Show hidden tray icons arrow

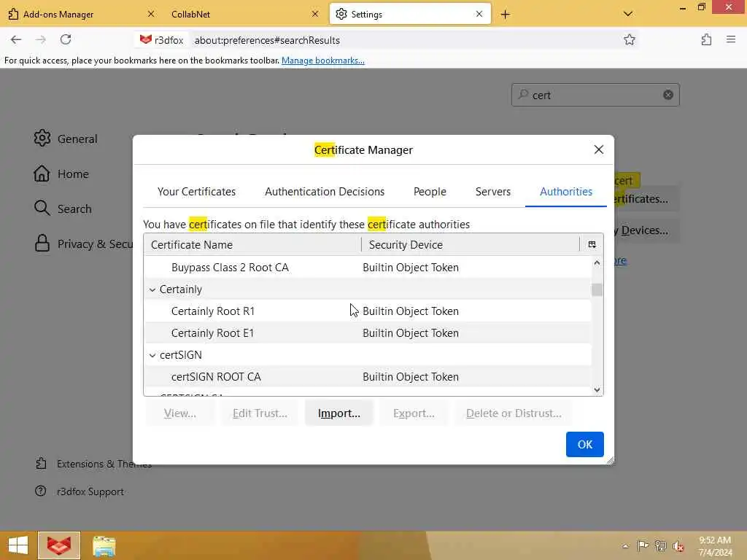tap(625, 546)
